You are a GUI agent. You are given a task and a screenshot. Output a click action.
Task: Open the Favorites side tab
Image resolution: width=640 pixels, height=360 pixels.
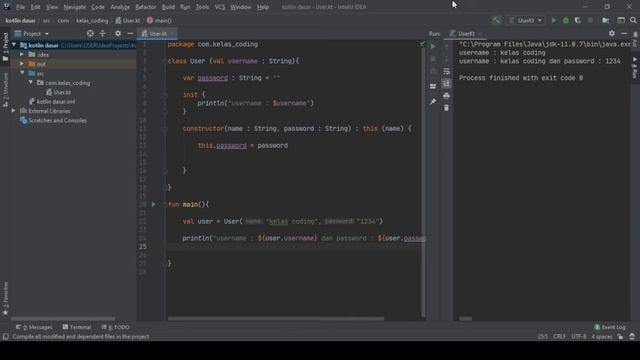[5, 298]
